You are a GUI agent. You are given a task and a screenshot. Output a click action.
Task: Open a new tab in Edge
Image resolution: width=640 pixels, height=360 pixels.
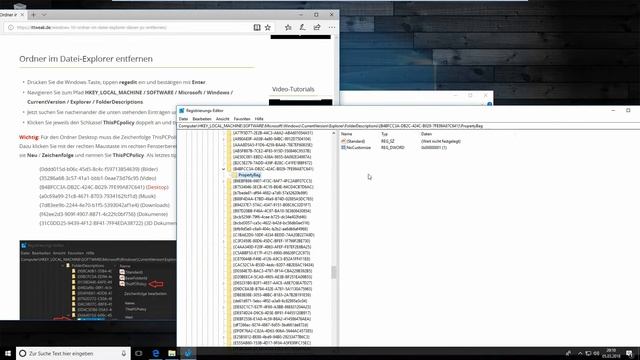(x=33, y=15)
